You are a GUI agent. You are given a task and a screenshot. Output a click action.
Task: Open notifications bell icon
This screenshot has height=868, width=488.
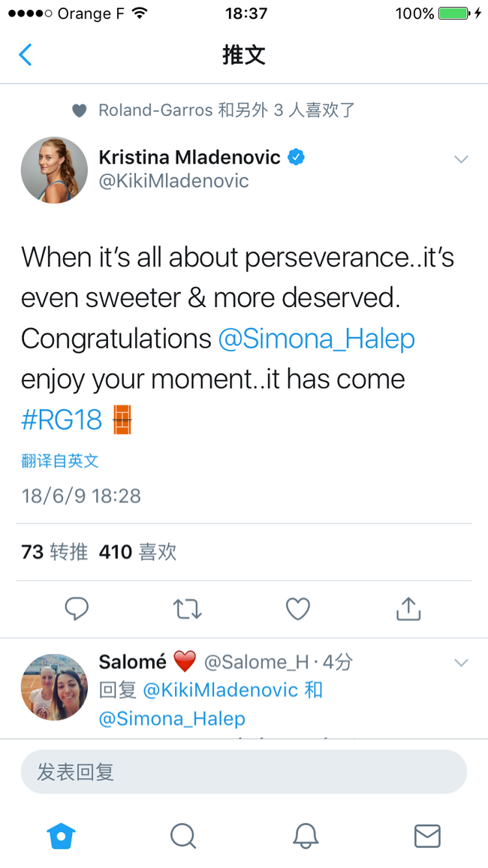[x=306, y=836]
